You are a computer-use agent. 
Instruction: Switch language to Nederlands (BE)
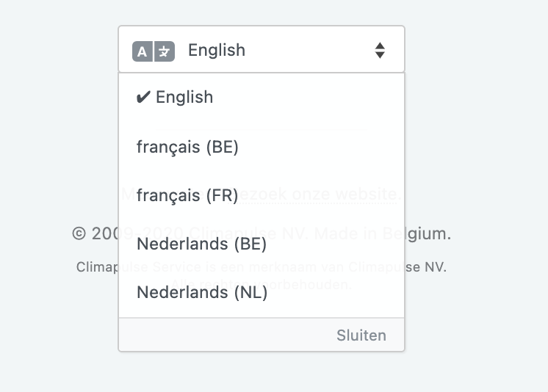(262, 244)
